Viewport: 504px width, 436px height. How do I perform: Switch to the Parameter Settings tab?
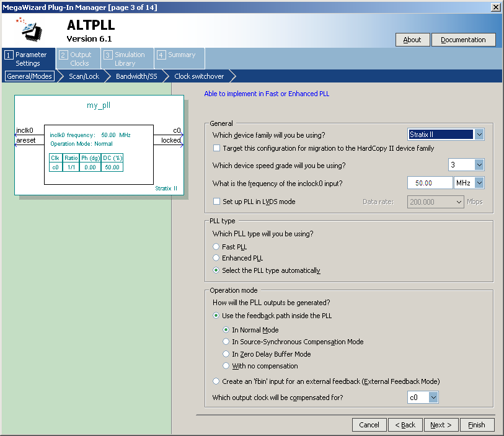click(x=29, y=58)
